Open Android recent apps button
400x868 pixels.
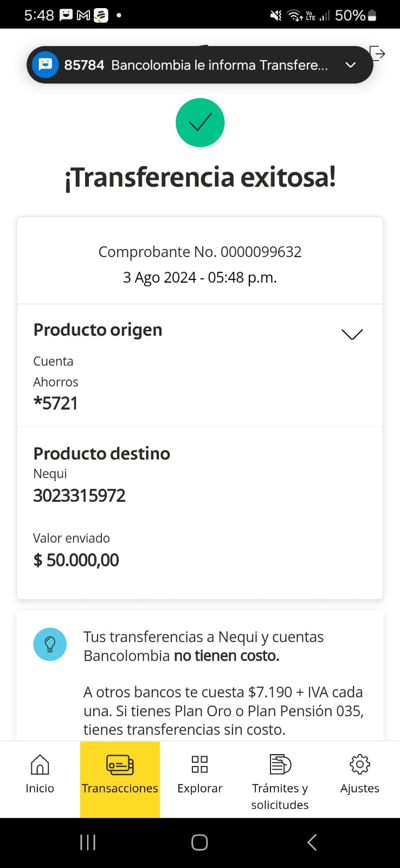(x=88, y=843)
